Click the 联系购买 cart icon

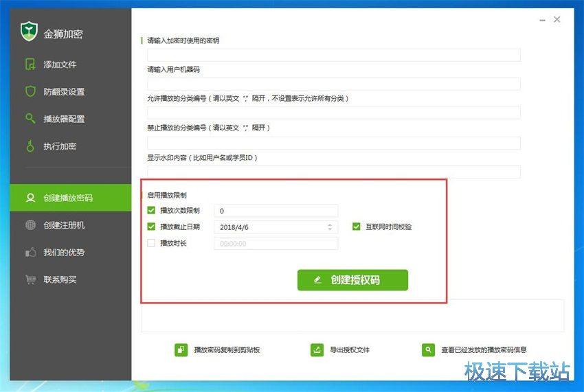click(x=30, y=279)
